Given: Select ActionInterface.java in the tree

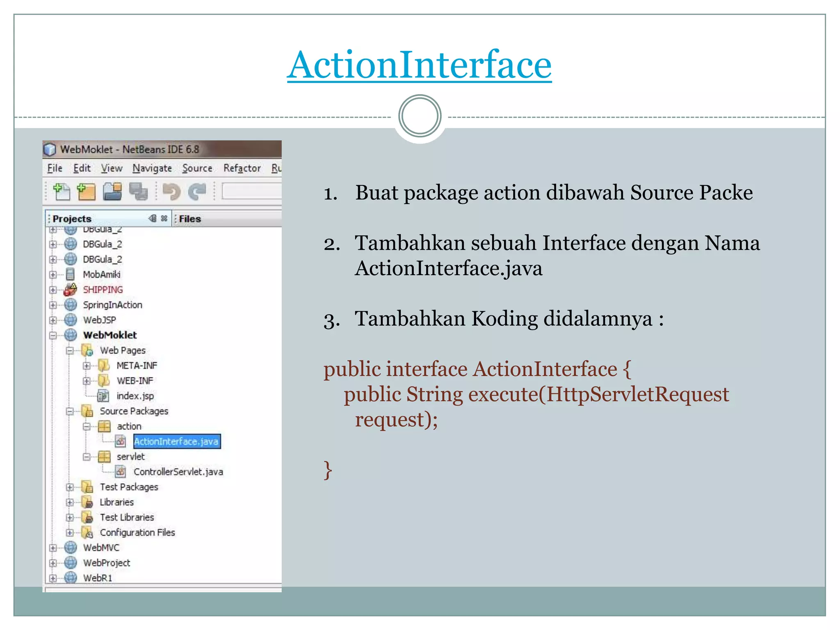Looking at the screenshot, I should [x=177, y=441].
